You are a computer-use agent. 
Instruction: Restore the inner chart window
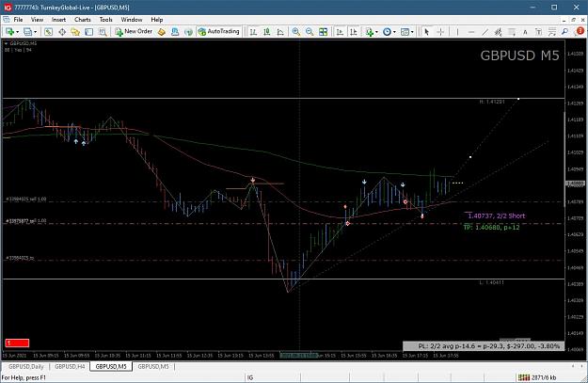coord(573,20)
